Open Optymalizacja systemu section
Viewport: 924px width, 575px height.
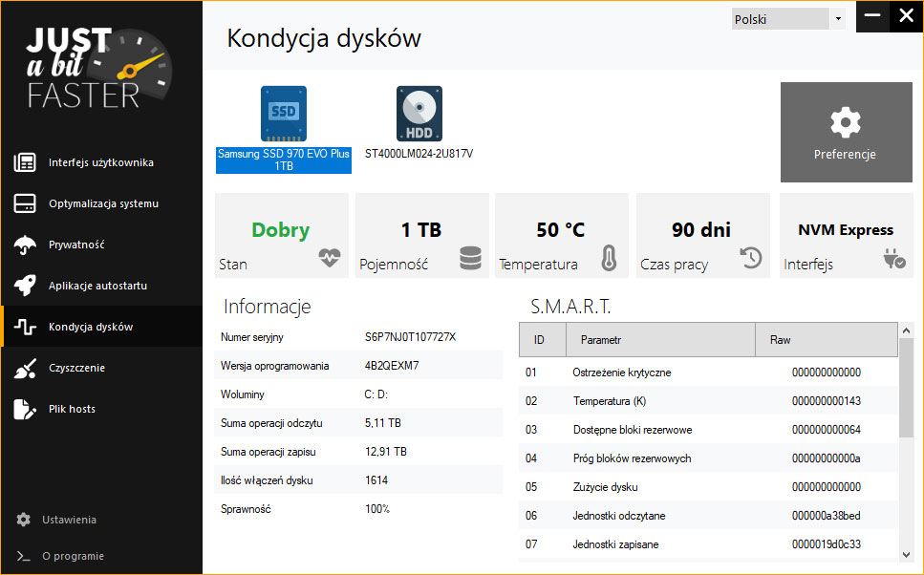point(101,203)
